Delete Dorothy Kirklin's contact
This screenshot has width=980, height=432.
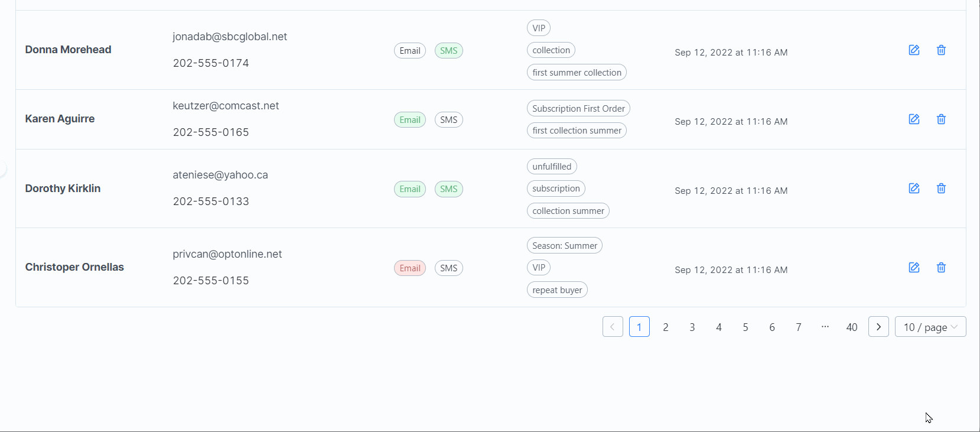point(941,189)
